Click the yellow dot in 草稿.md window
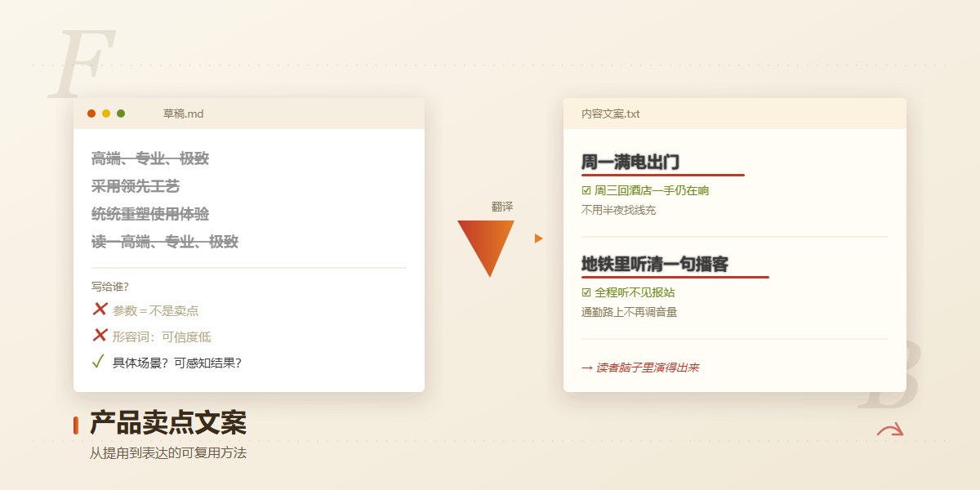Viewport: 980px width, 490px height. tap(106, 114)
